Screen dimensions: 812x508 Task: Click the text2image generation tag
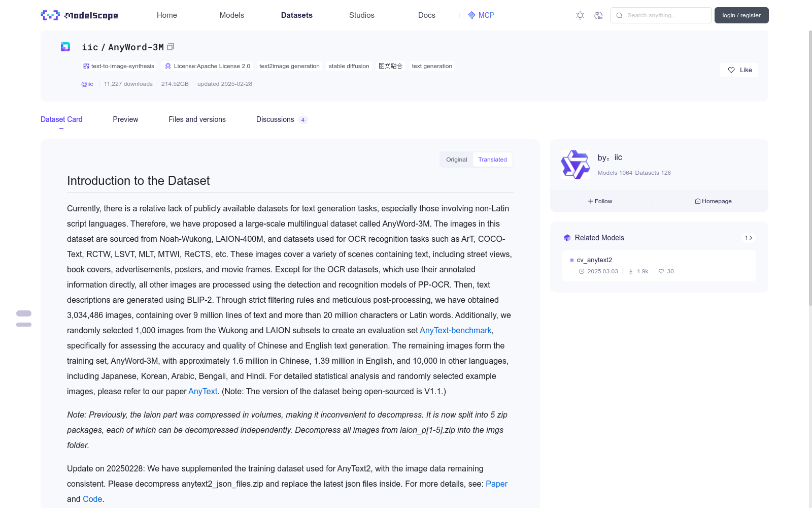point(289,66)
